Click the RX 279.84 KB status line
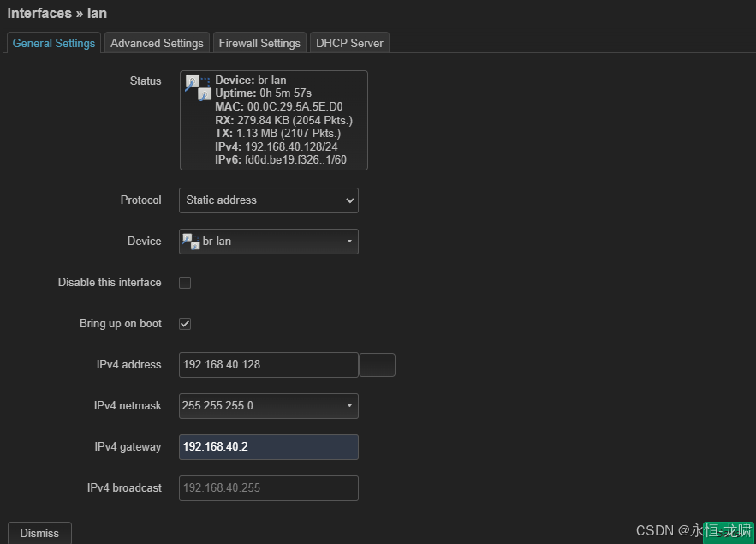756x544 pixels. click(284, 120)
